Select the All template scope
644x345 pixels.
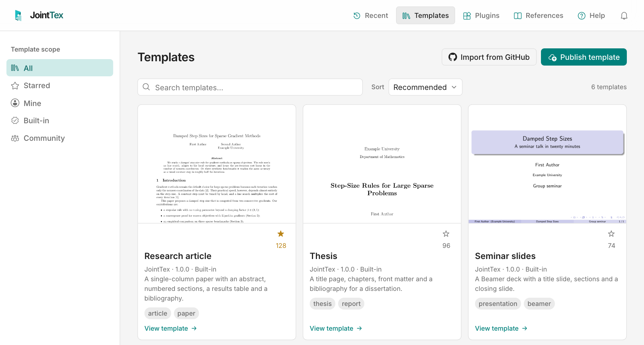point(60,68)
